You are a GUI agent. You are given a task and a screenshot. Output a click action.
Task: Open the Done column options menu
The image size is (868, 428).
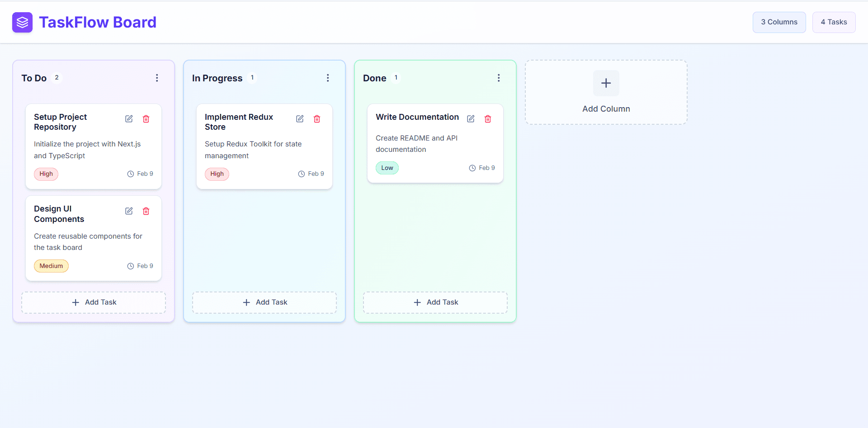[499, 77]
